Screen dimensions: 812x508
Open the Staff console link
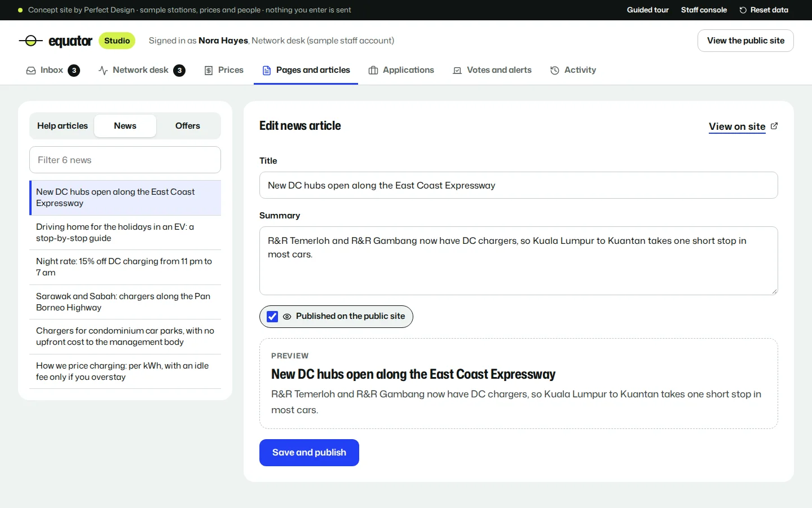point(704,10)
